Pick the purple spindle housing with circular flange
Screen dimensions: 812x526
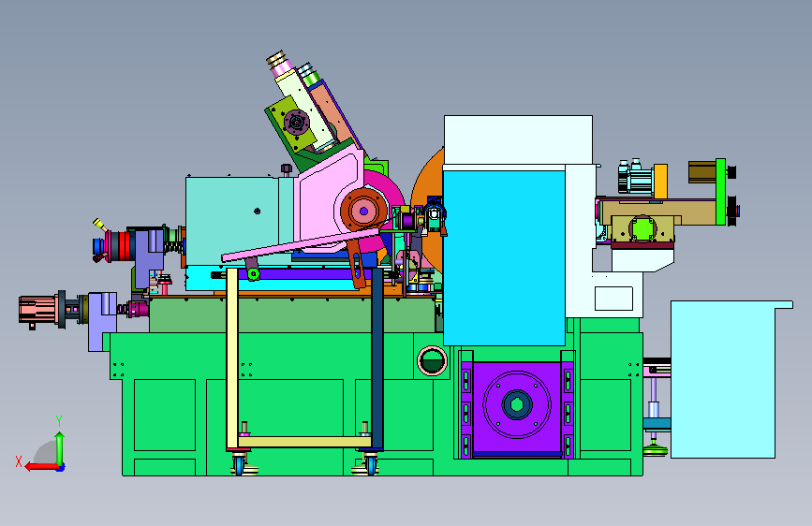pos(517,406)
